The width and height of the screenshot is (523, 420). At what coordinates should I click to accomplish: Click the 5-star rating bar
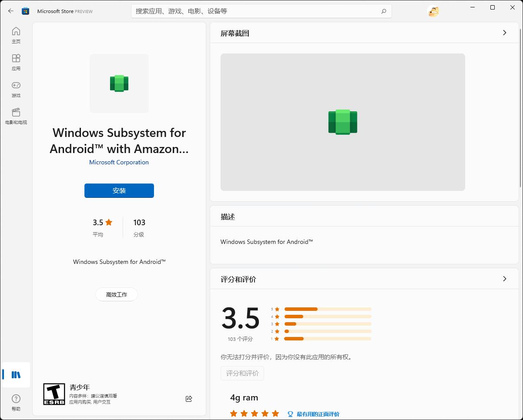point(328,309)
